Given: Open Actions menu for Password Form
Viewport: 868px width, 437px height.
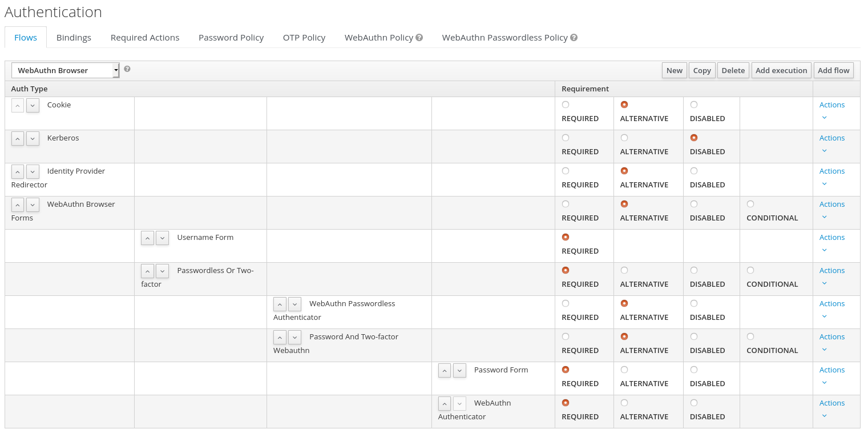Looking at the screenshot, I should coord(831,376).
